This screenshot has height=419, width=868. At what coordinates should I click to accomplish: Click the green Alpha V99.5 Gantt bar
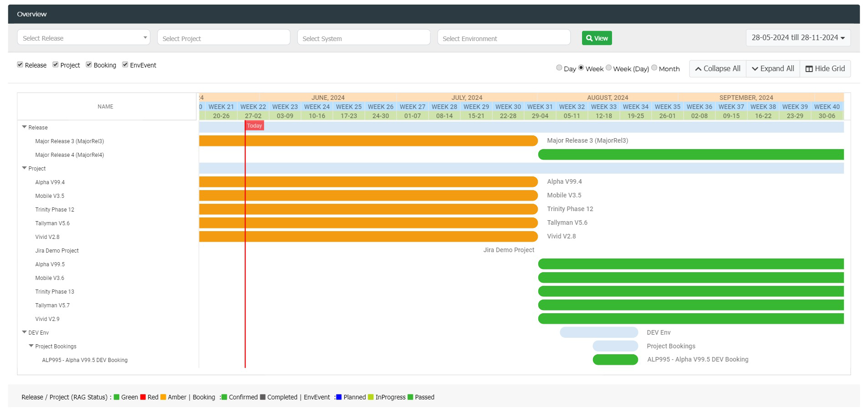[691, 264]
